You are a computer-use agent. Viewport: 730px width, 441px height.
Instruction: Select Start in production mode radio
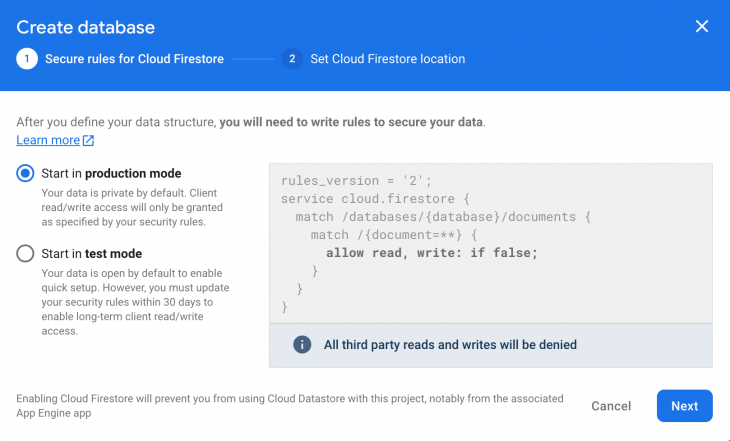tap(25, 173)
